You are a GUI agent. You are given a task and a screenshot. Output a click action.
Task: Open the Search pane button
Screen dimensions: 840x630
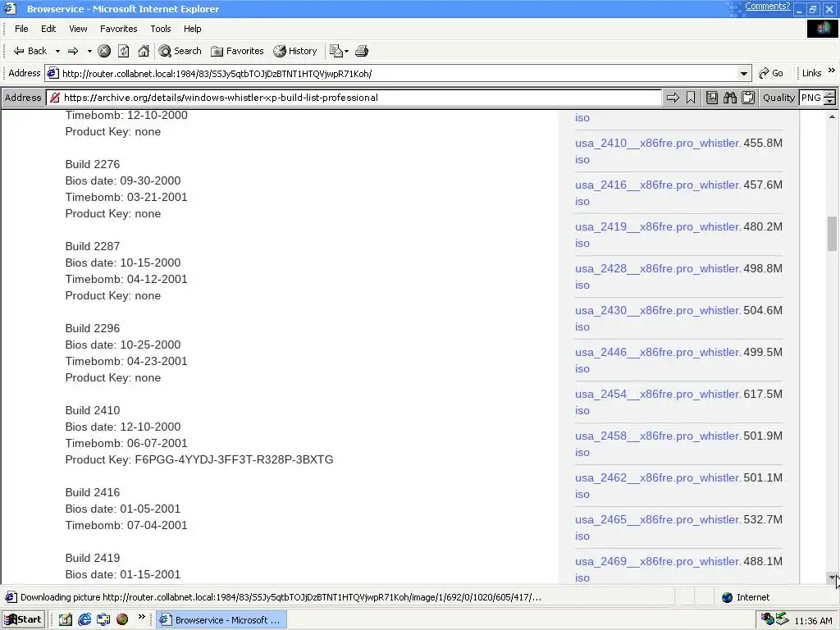180,51
